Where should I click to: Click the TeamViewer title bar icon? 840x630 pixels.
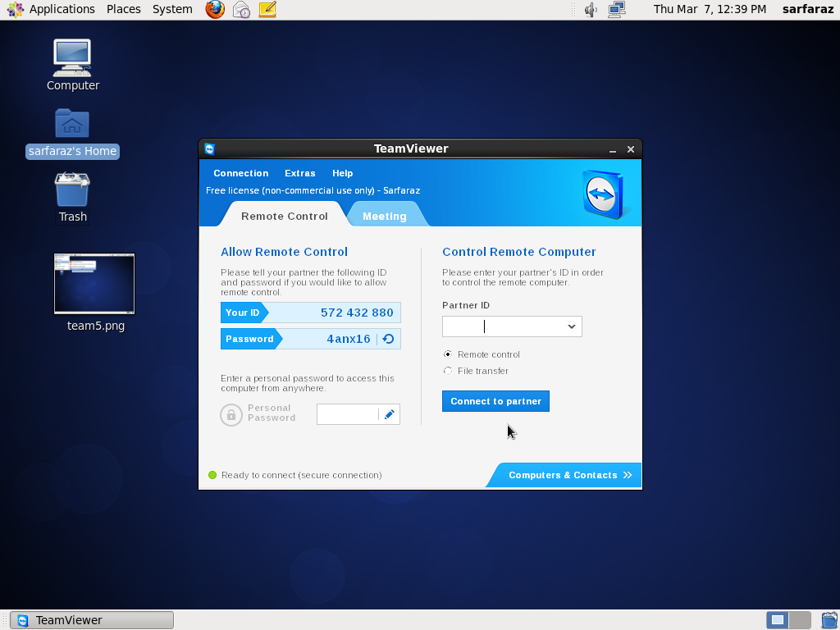(209, 149)
